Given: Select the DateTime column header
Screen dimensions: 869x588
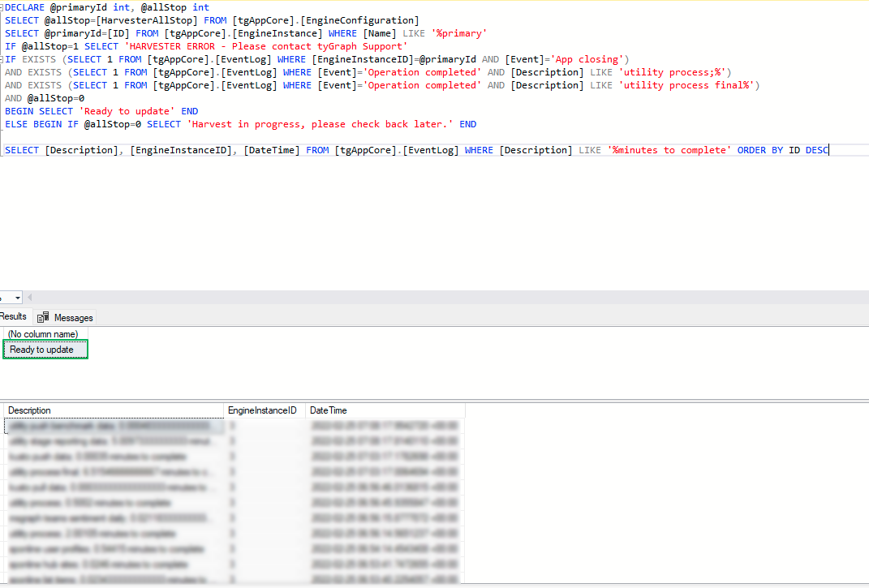Looking at the screenshot, I should [328, 410].
